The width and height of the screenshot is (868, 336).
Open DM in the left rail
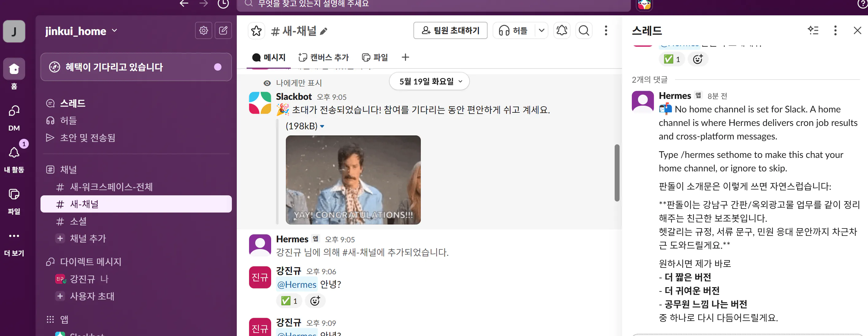pyautogui.click(x=14, y=117)
